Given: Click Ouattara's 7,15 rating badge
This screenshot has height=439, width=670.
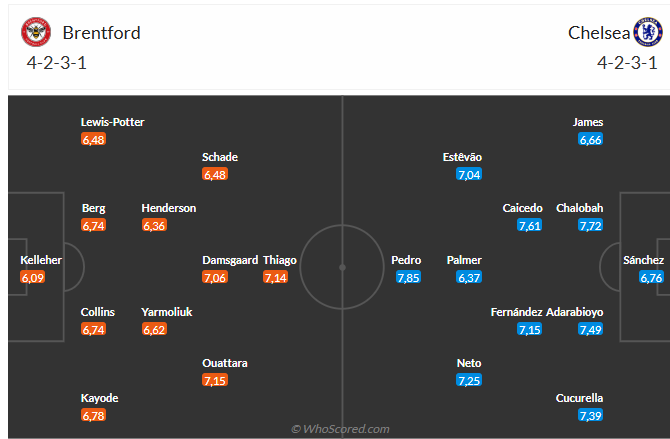Looking at the screenshot, I should tap(215, 380).
